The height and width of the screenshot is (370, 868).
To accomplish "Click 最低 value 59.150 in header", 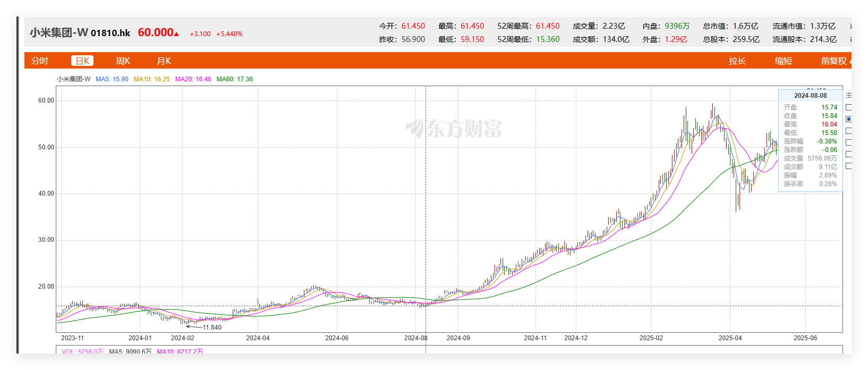I will pos(472,39).
